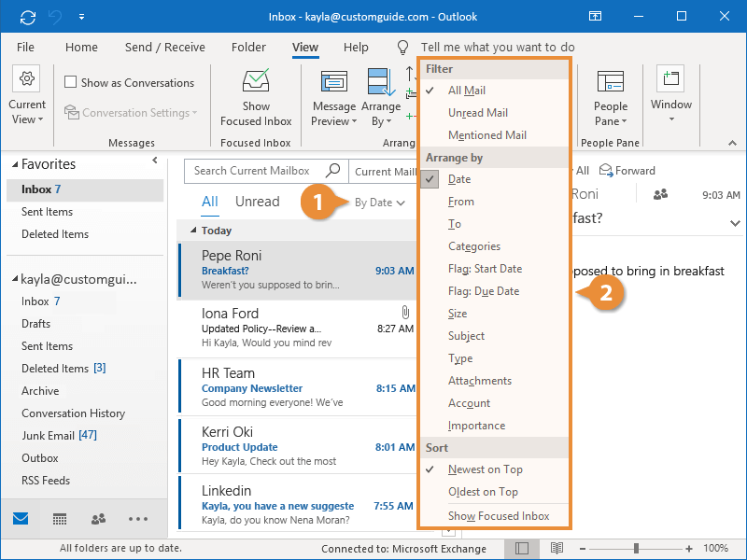Click the Reverse Sort up-down arrows icon
This screenshot has height=560, width=747.
coord(410,74)
